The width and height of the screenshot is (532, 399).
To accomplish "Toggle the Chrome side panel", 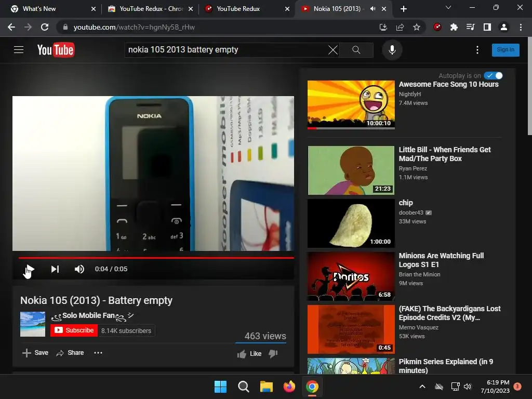I will [x=487, y=27].
